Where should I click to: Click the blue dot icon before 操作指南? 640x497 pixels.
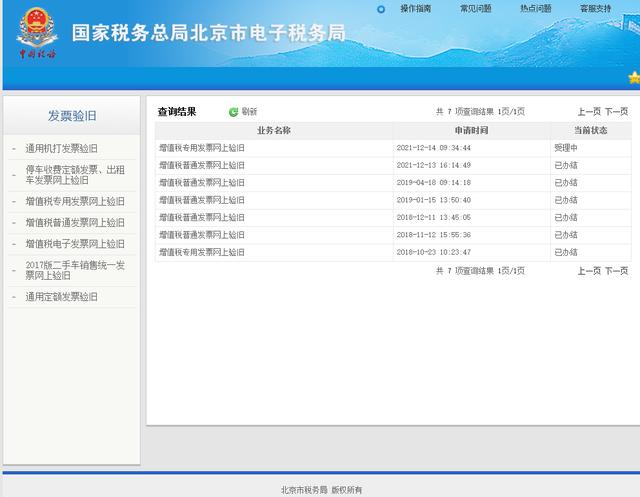pyautogui.click(x=381, y=9)
